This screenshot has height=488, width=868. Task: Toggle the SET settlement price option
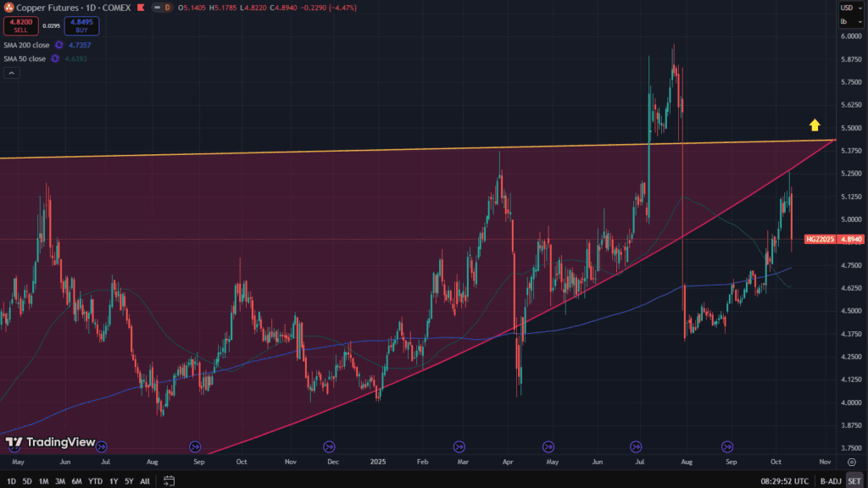pos(853,481)
